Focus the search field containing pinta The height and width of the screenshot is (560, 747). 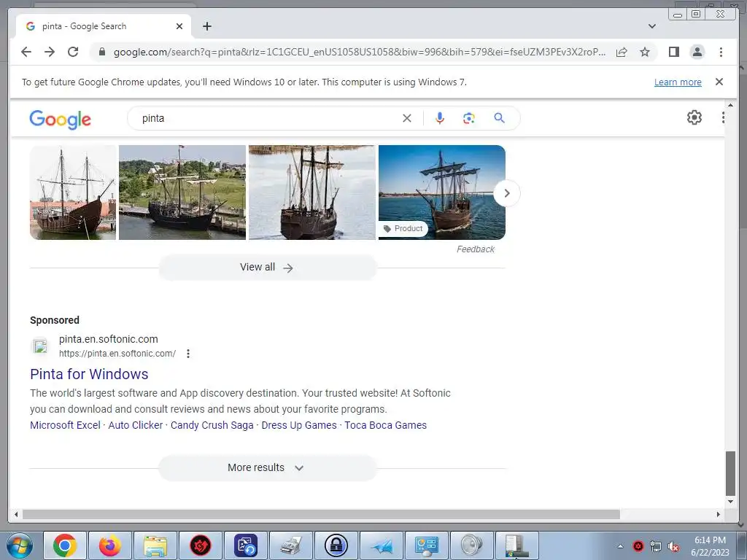[x=267, y=118]
